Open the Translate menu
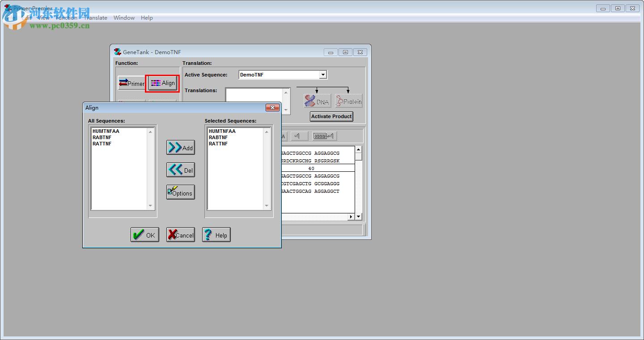644x340 pixels. coord(96,18)
